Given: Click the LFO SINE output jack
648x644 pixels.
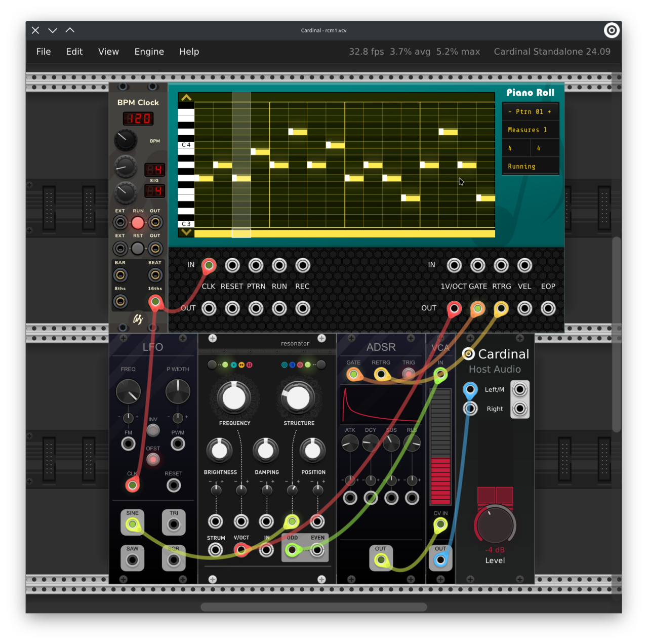Looking at the screenshot, I should (133, 525).
